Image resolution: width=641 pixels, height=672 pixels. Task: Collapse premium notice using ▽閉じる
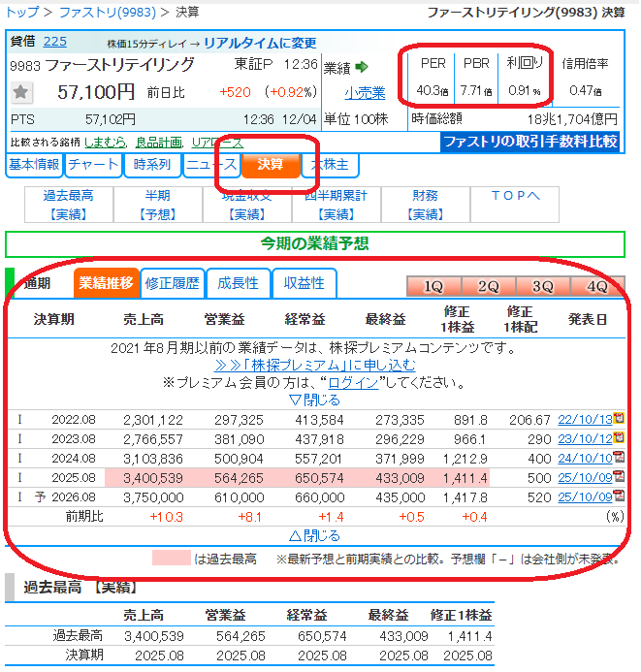tap(315, 400)
